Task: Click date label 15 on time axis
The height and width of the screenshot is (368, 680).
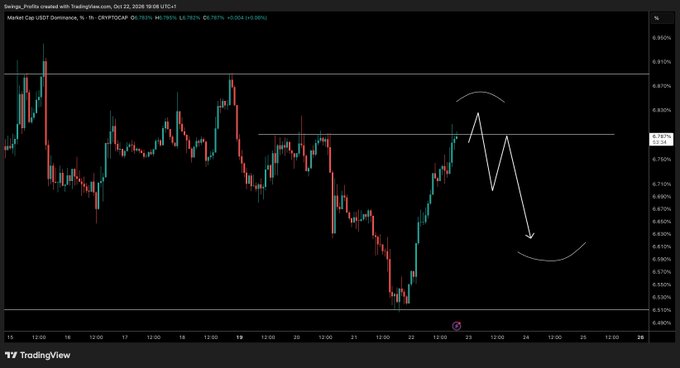Action: tap(10, 337)
